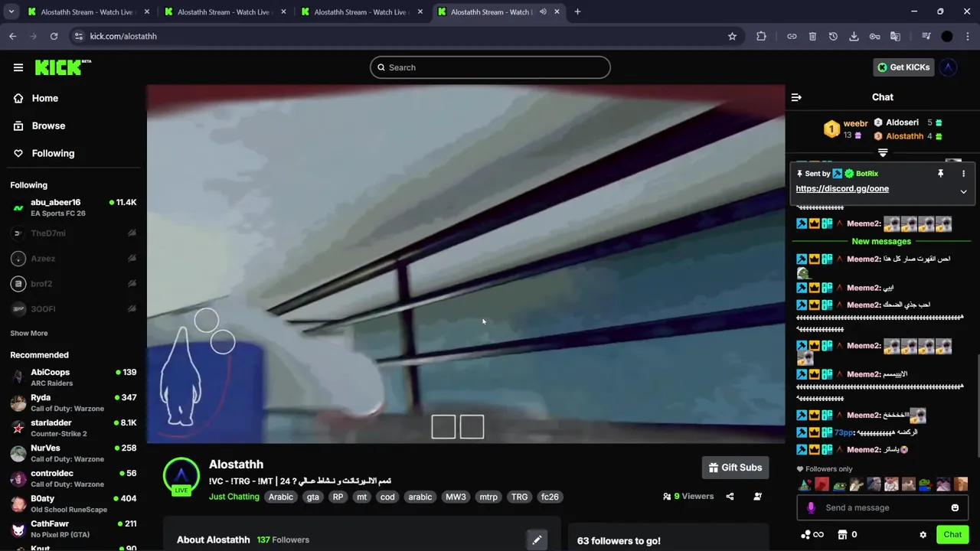This screenshot has height=551, width=980.
Task: Open the browser extensions puzzle icon
Action: (761, 36)
